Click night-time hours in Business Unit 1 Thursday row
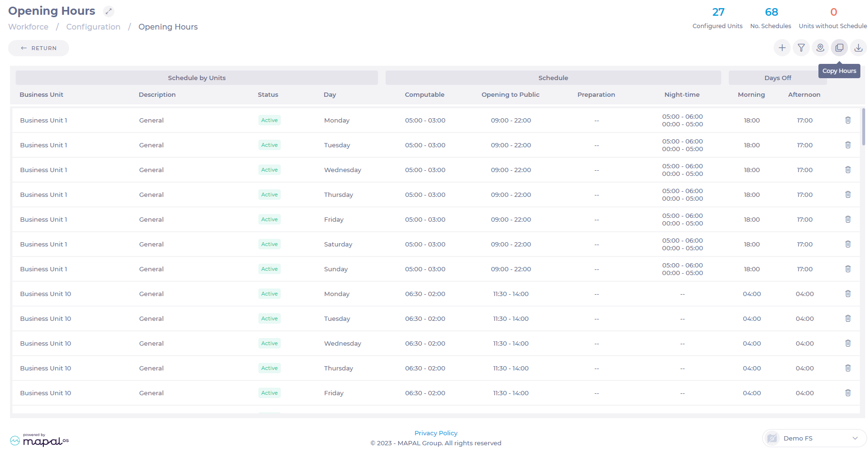This screenshot has height=451, width=868. 683,195
